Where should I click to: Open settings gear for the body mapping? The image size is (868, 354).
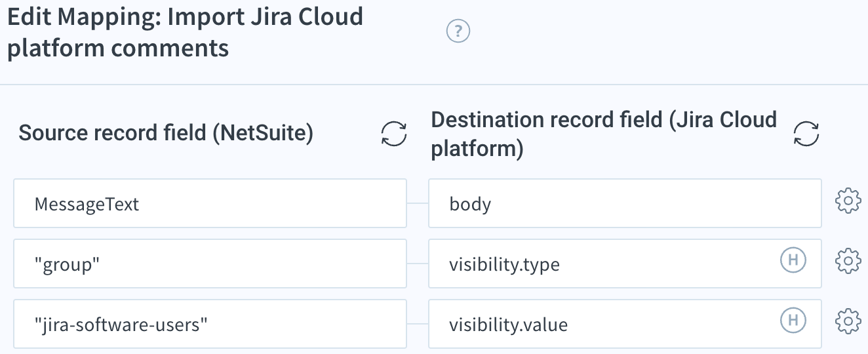click(x=848, y=202)
